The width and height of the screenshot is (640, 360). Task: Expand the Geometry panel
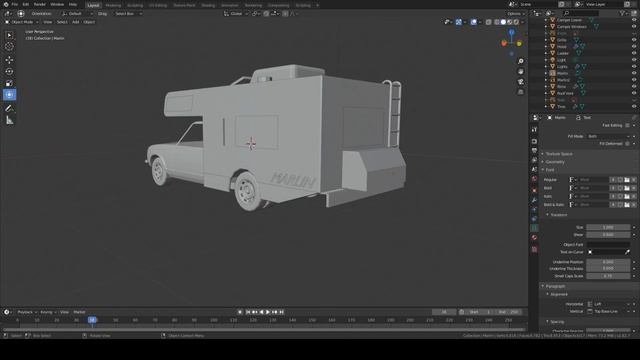555,162
